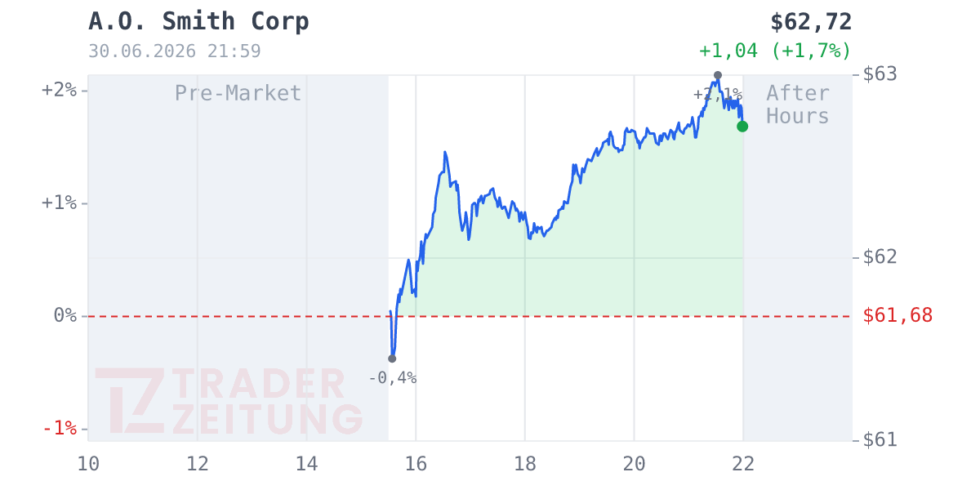Image resolution: width=980 pixels, height=490 pixels.
Task: Click the gray daily high marker dot
Action: (718, 75)
